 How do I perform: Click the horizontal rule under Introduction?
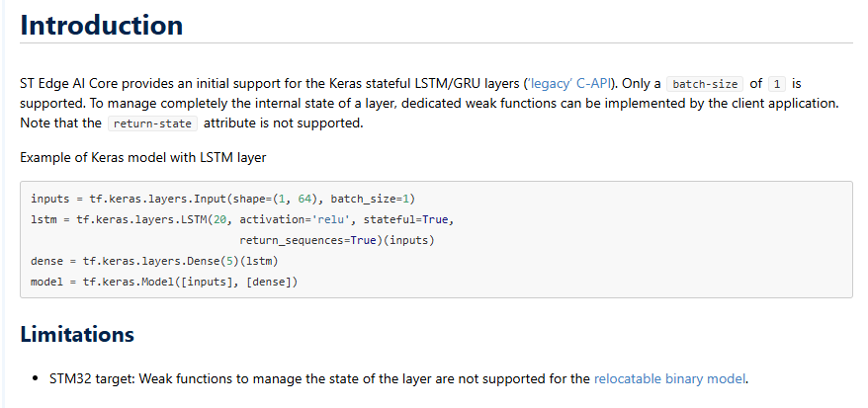tap(436, 43)
